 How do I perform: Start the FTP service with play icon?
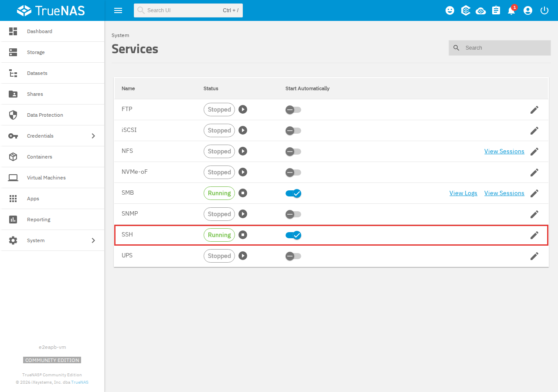coord(243,109)
